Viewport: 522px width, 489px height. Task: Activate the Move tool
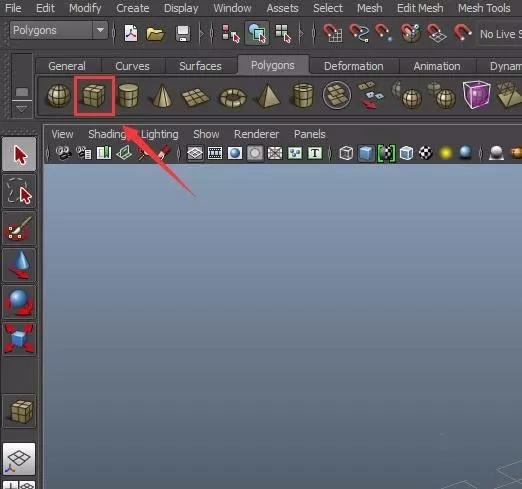point(19,265)
